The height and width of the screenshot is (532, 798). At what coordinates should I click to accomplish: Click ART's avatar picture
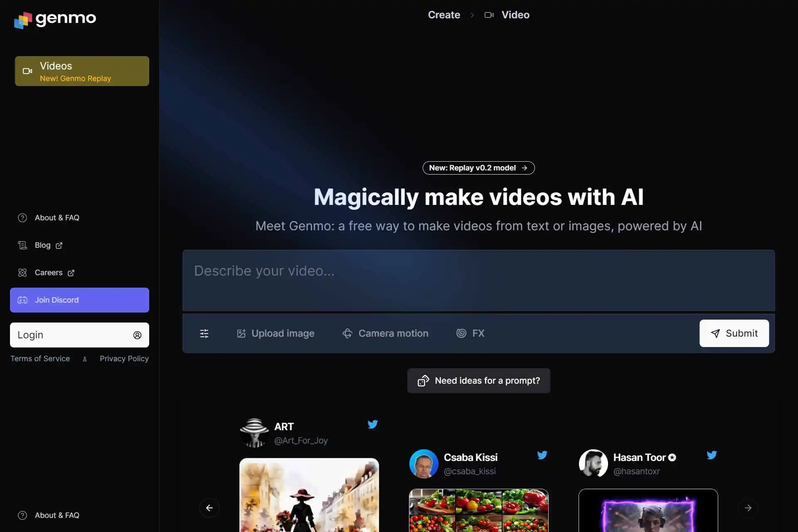tap(254, 433)
